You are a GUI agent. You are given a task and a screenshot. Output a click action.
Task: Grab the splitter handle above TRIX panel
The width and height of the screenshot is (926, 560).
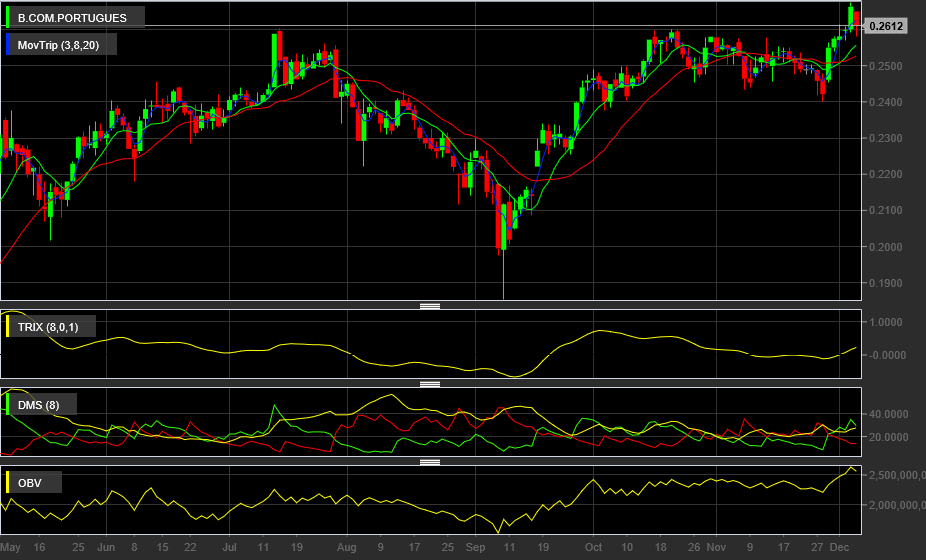click(x=430, y=306)
